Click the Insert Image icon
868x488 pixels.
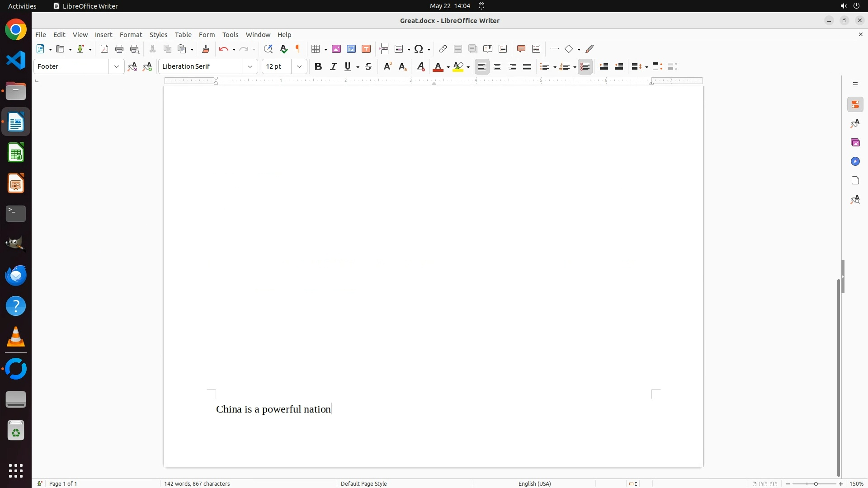pyautogui.click(x=336, y=49)
